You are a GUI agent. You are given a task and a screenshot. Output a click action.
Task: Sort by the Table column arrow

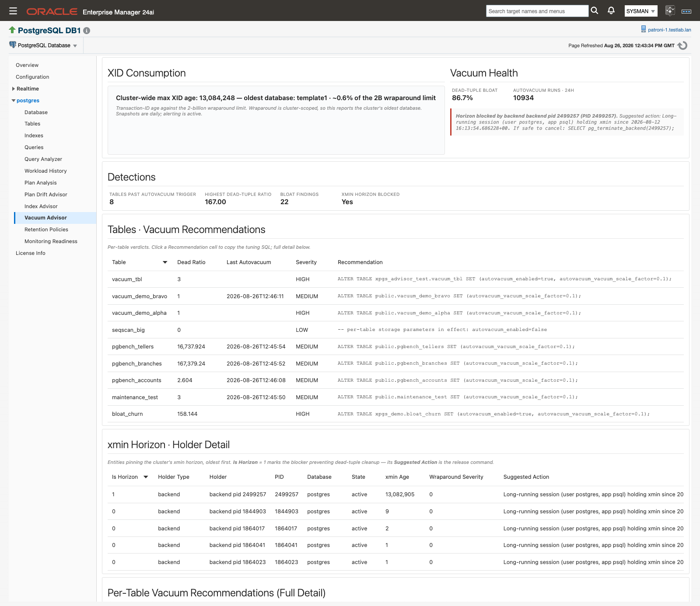[165, 262]
